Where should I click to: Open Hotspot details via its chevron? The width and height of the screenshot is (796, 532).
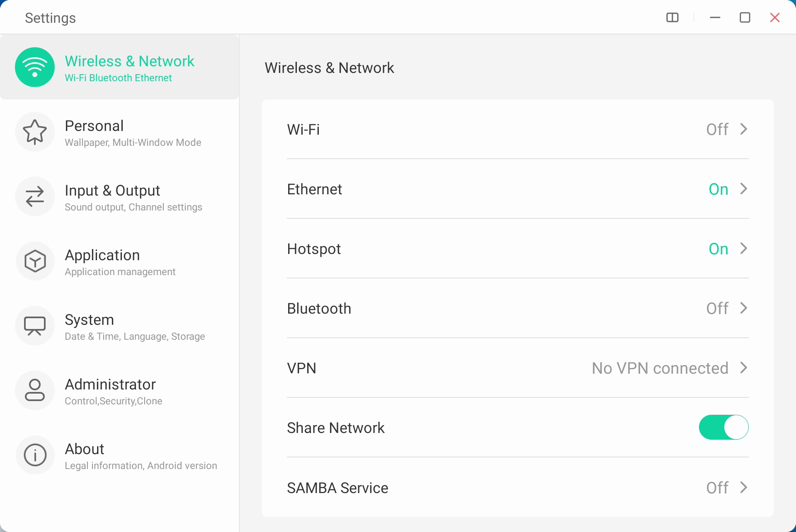(744, 249)
